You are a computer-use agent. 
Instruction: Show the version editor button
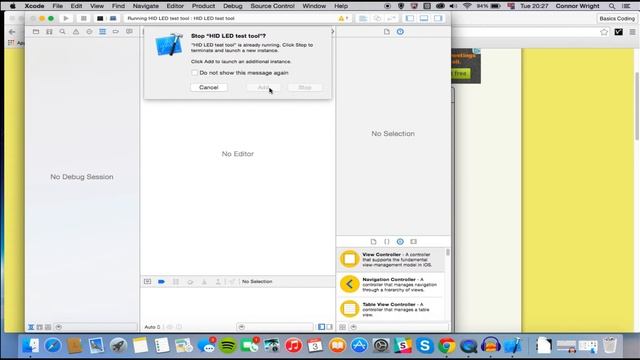(391, 18)
